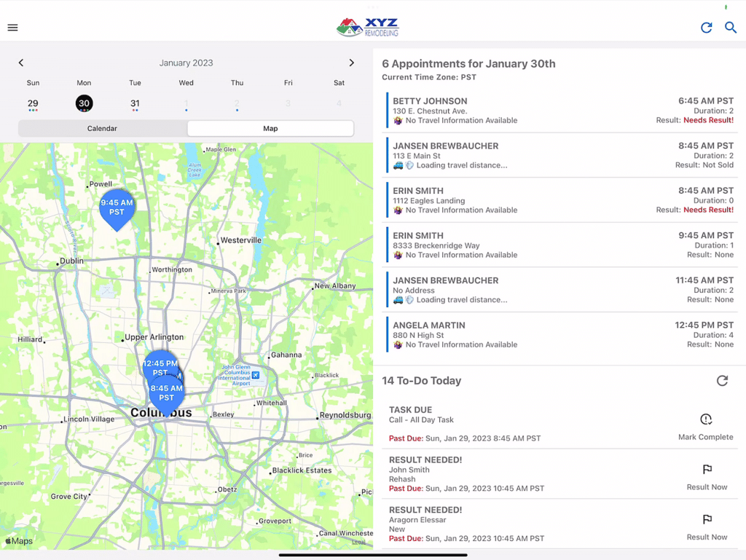Mark the Call All Day Task complete

pos(707,437)
